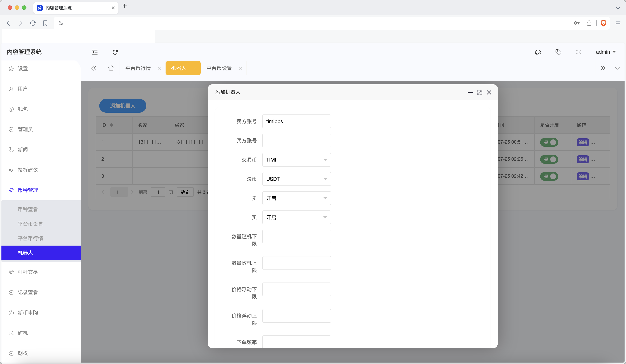Click the tag icon in top header
Viewport: 626px width, 364px height.
click(x=558, y=52)
